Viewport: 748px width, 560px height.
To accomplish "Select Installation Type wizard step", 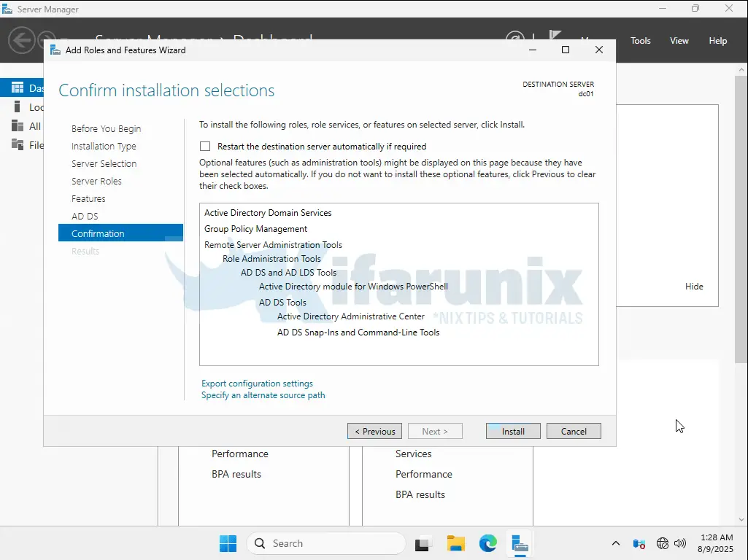I will [104, 147].
